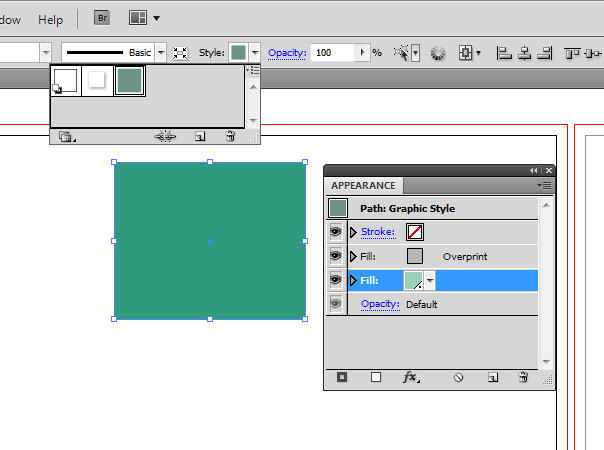The height and width of the screenshot is (450, 604).
Task: Click New Graphic Style icon
Action: 200,136
